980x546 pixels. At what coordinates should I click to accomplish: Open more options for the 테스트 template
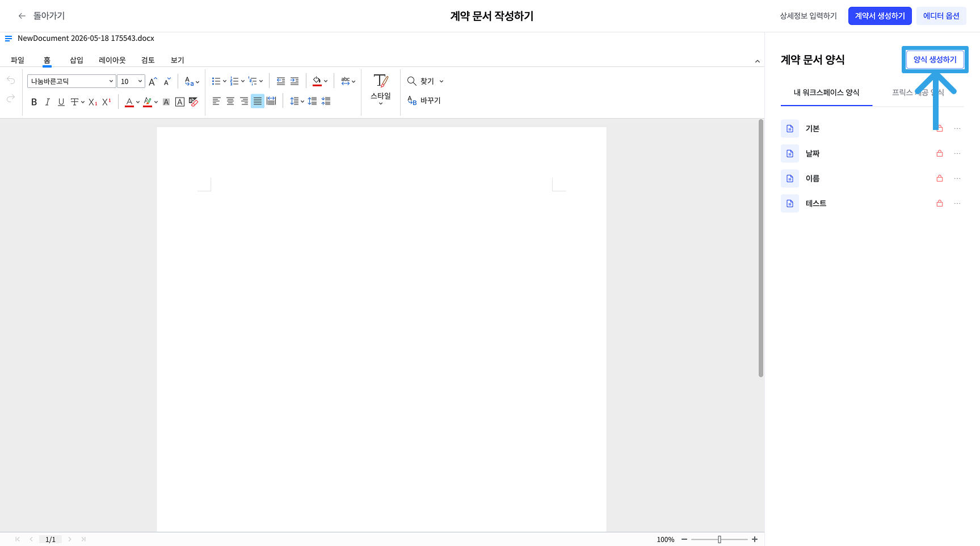click(x=957, y=203)
